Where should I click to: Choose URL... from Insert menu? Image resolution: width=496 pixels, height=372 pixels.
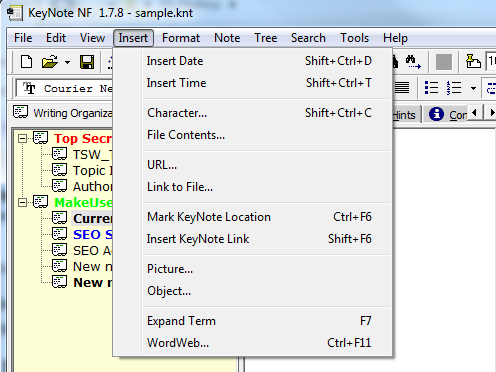point(253,165)
